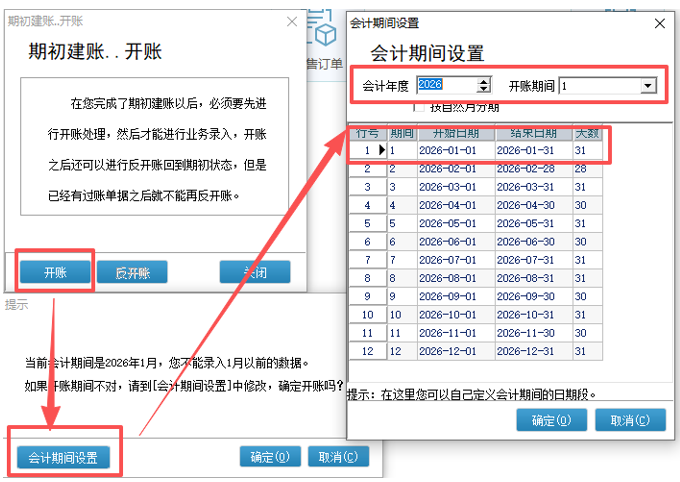Click the 开始日期 column header
This screenshot has width=680, height=482.
454,133
